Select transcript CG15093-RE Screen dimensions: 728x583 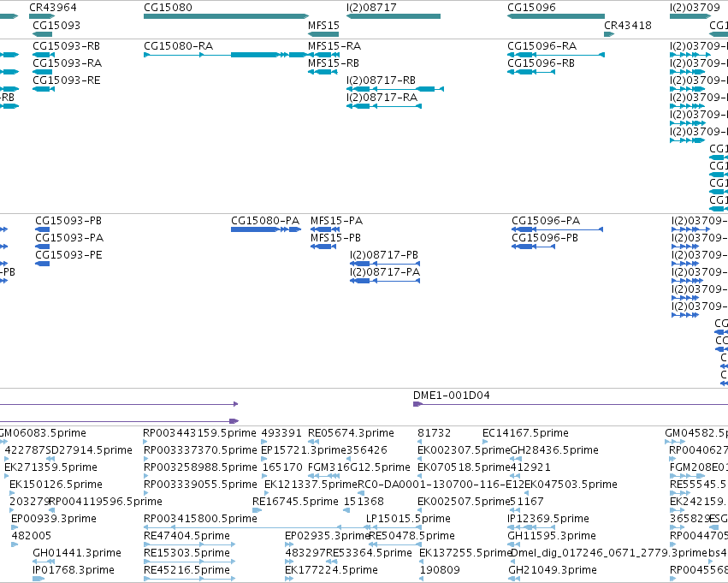[x=67, y=80]
